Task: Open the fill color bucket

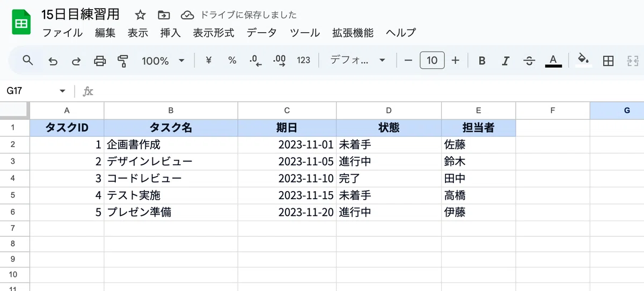Action: (583, 60)
